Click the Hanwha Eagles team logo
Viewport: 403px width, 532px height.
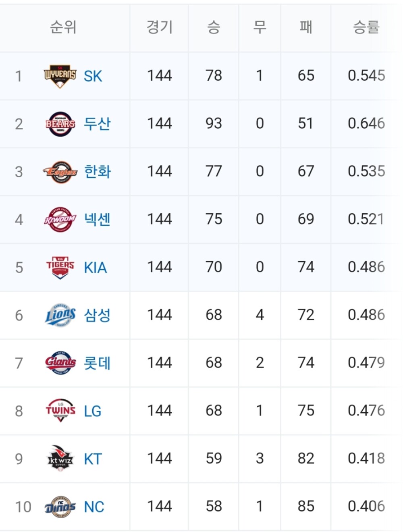click(60, 172)
